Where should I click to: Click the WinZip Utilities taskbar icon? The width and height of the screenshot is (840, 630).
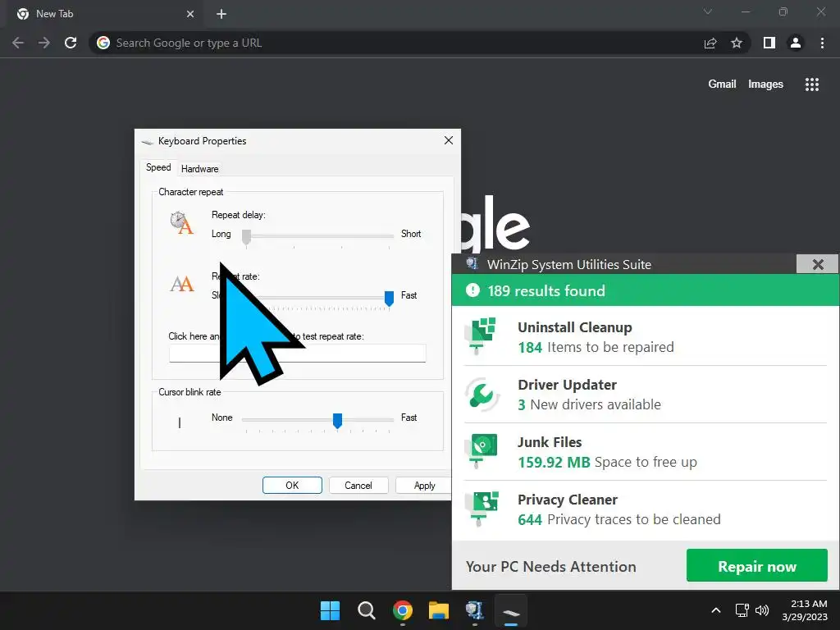475,610
